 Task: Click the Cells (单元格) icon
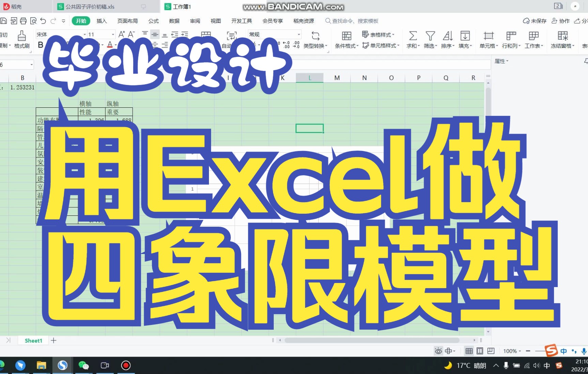(x=488, y=36)
